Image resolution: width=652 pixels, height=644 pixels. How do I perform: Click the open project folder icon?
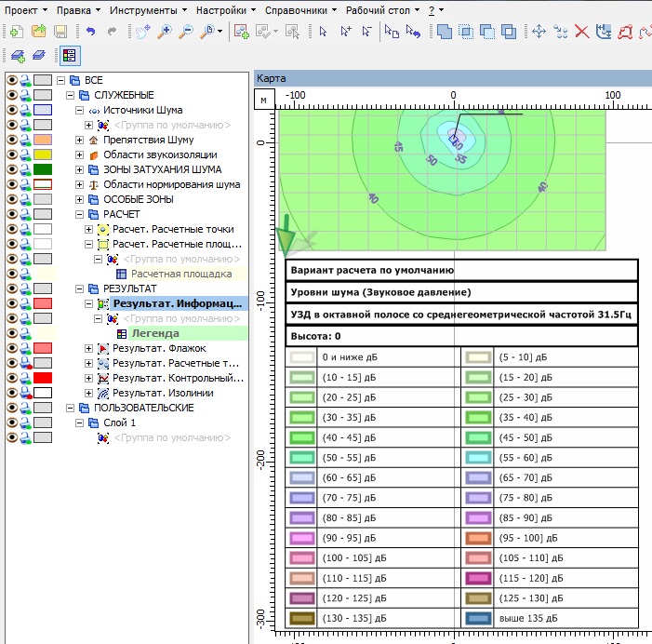[38, 32]
